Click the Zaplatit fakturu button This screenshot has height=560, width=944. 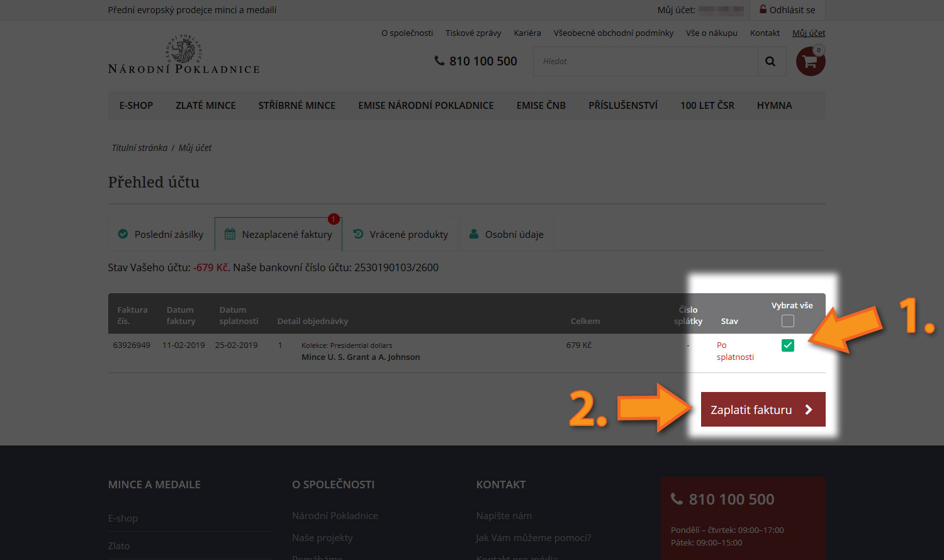pyautogui.click(x=763, y=410)
